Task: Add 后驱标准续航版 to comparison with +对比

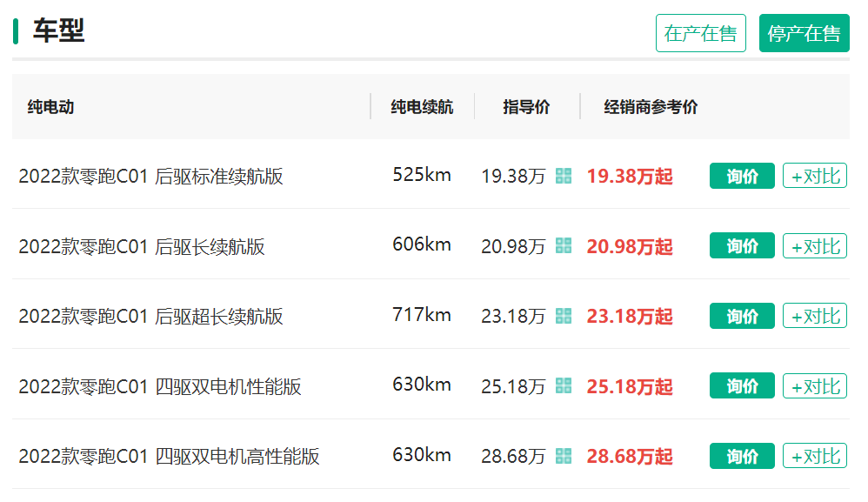Action: pyautogui.click(x=815, y=176)
